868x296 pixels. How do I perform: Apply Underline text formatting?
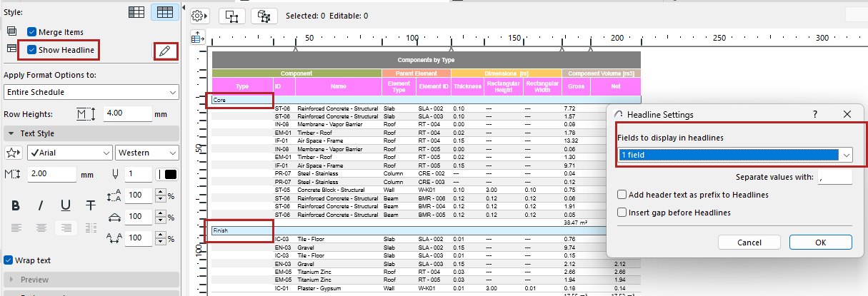click(x=66, y=205)
